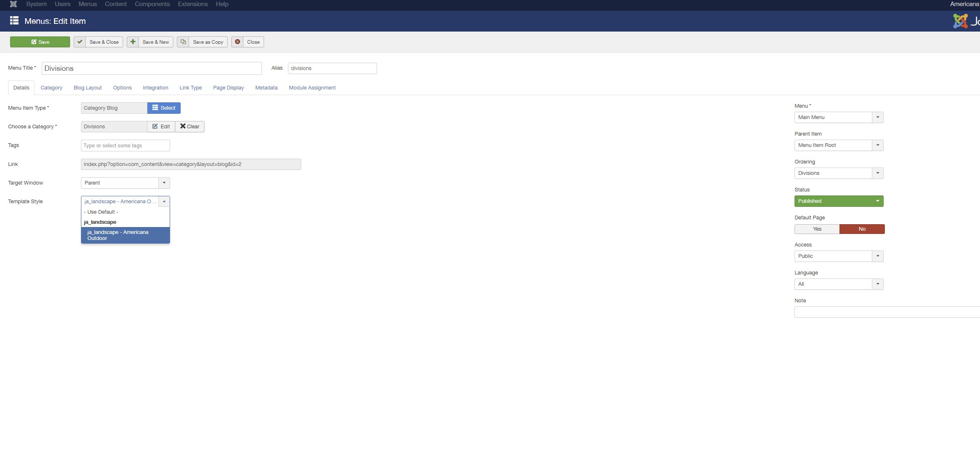Screen dimensions: 980x465
Task: Choose '- Use Default -' template style option
Action: 101,212
